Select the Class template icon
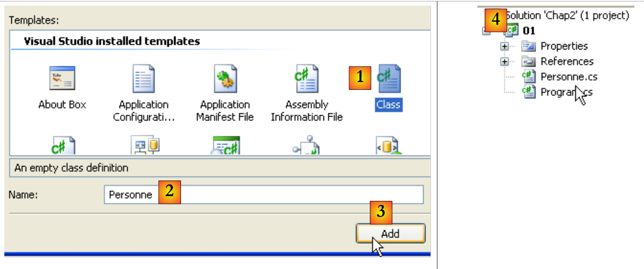The height and width of the screenshot is (269, 644). [388, 79]
